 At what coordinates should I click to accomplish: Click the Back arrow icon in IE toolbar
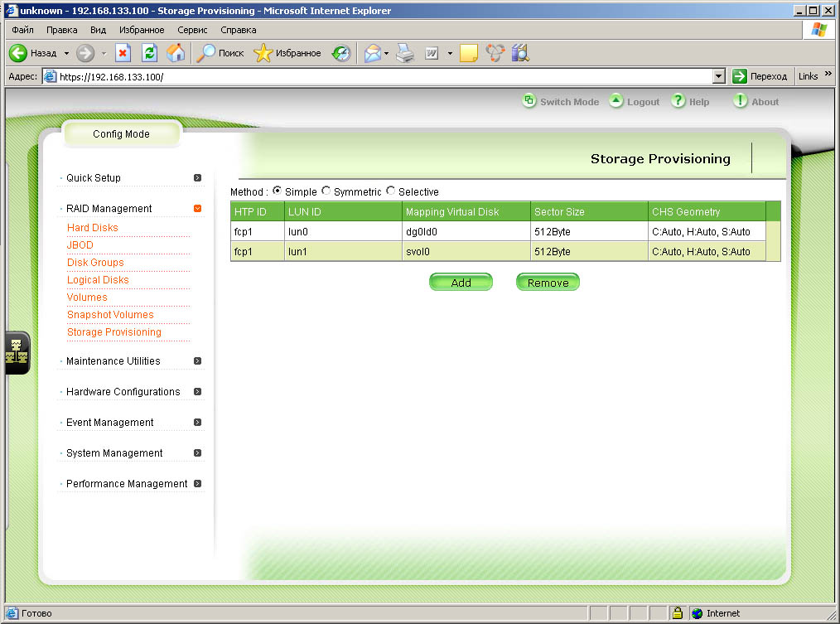[x=18, y=53]
